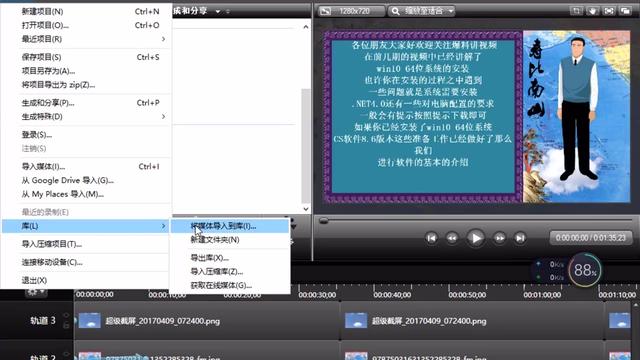
Task: Select Get media online (获取在线媒体)
Action: (x=230, y=285)
